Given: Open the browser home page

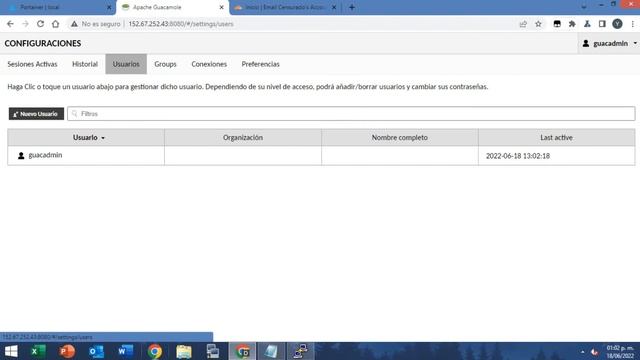Looking at the screenshot, I should [56, 24].
